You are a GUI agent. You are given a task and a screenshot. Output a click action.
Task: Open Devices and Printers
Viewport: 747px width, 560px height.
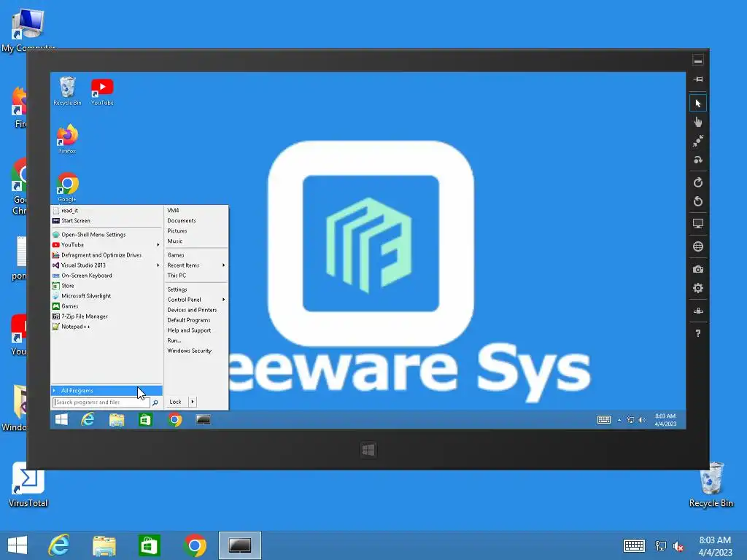[x=196, y=310]
